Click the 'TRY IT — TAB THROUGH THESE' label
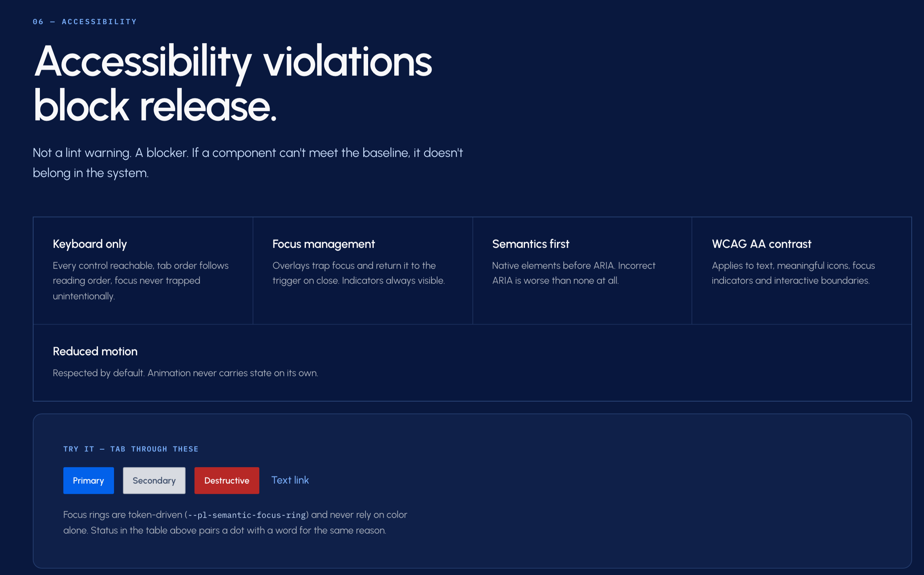 (131, 449)
